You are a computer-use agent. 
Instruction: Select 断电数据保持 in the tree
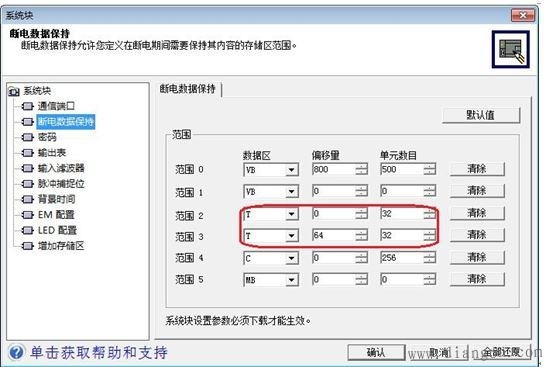tap(66, 122)
